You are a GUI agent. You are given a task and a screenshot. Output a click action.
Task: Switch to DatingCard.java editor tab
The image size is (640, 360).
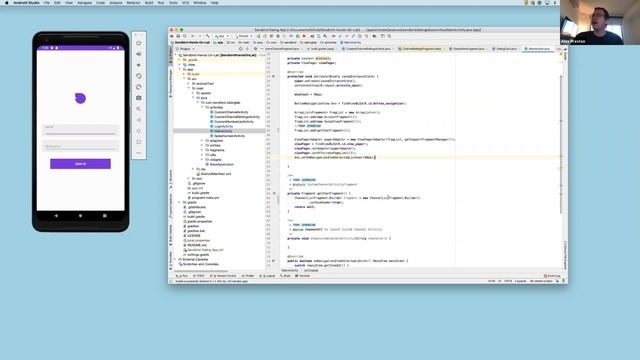[505, 49]
